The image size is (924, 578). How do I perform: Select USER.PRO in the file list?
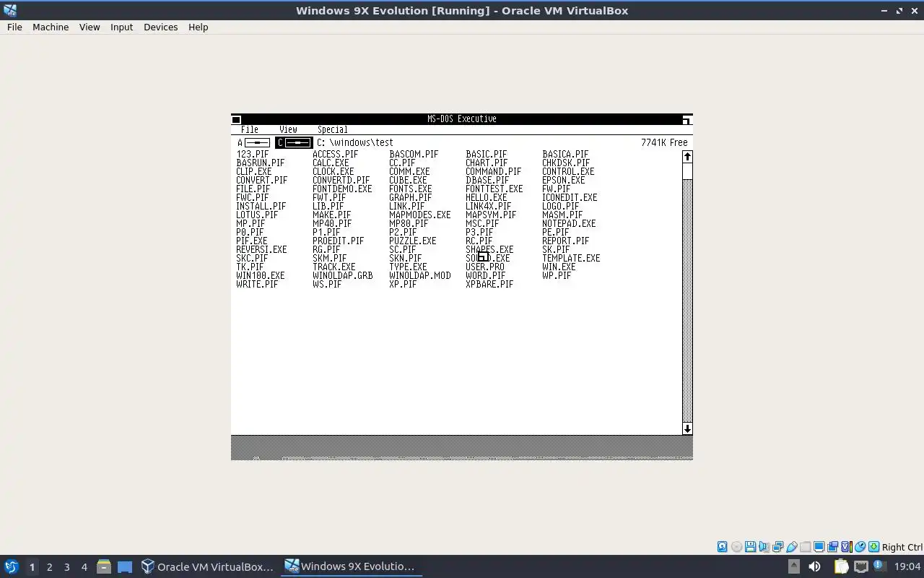pyautogui.click(x=485, y=267)
